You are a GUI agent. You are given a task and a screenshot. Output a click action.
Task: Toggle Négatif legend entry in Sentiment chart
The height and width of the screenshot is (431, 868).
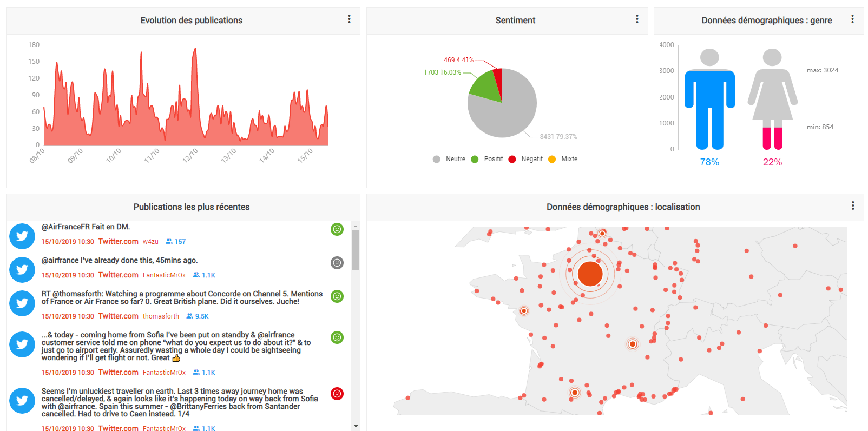point(525,159)
